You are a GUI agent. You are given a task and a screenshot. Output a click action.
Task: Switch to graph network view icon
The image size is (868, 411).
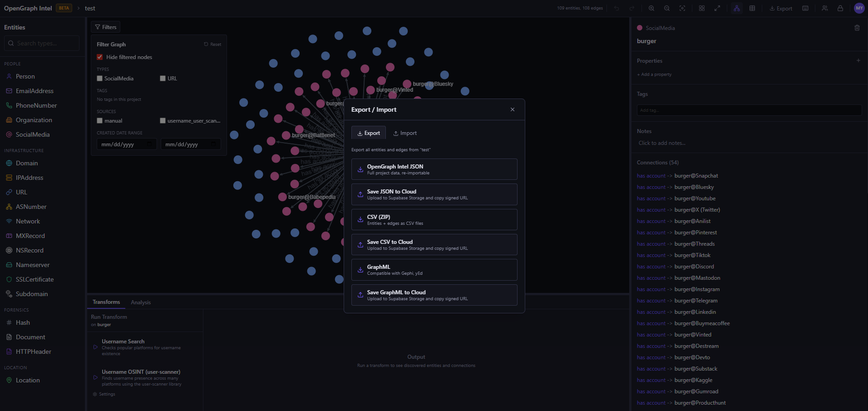click(737, 8)
